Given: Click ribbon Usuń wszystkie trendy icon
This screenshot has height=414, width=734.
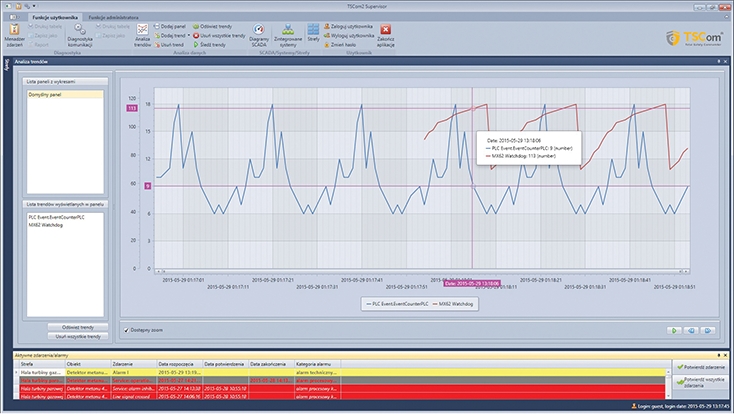Looking at the screenshot, I should (196, 36).
